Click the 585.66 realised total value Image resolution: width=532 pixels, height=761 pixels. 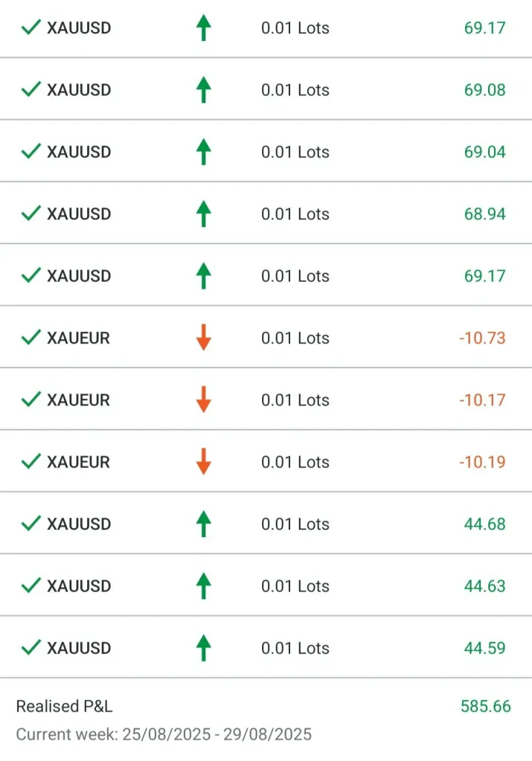(x=486, y=706)
